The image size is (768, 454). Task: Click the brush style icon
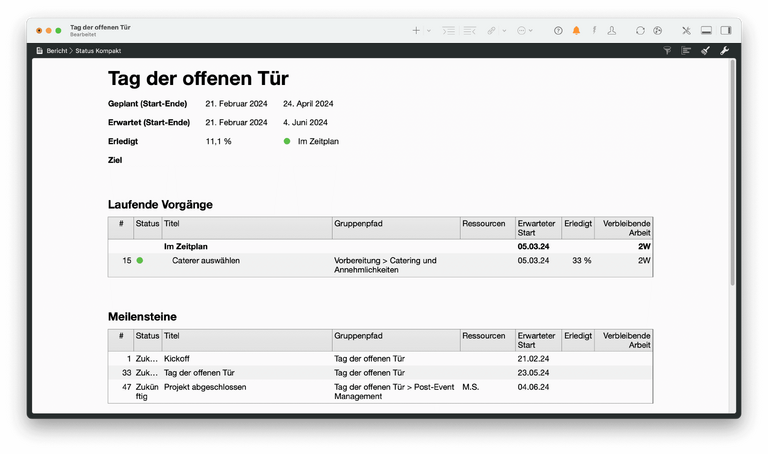click(706, 50)
